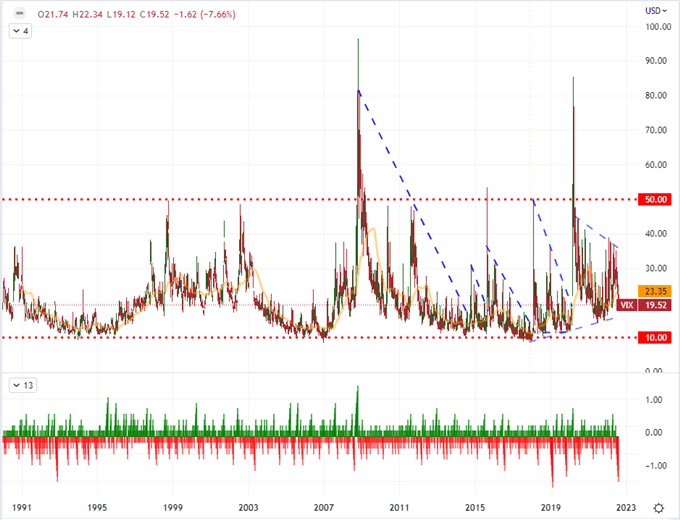Click the 60.00 price scale label
This screenshot has width=680, height=520.
coord(656,165)
